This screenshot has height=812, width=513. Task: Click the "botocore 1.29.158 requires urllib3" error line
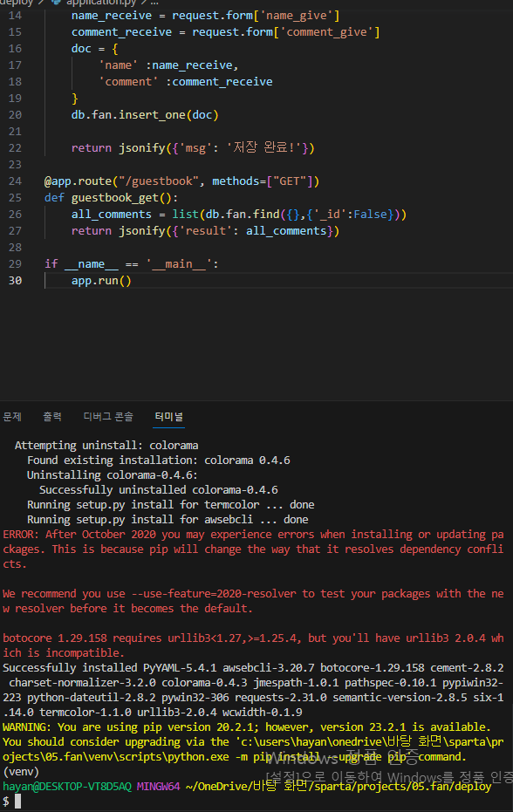(253, 638)
